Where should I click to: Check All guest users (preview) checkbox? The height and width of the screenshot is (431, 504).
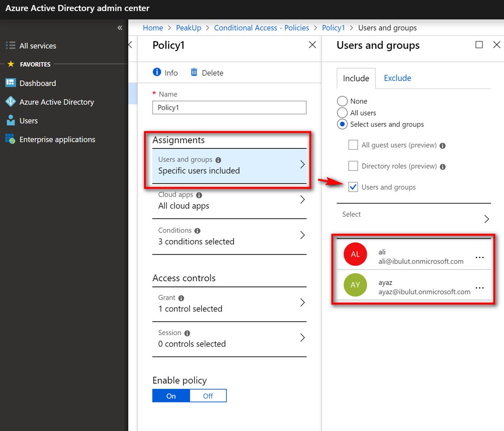point(353,145)
